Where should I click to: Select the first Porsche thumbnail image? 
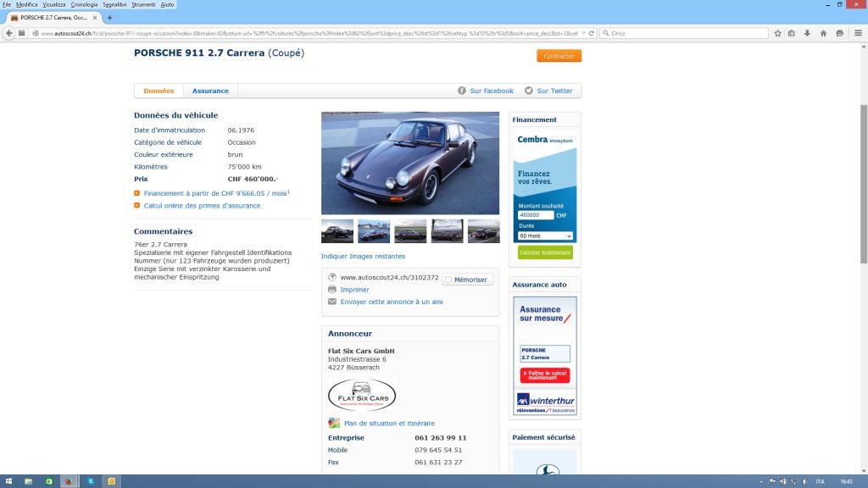coord(337,231)
